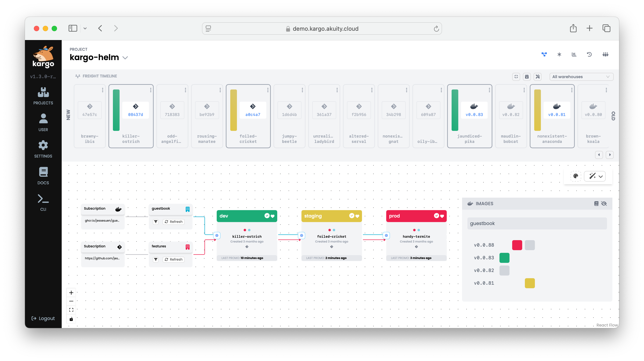Click the dev stage health heart icon

(x=273, y=216)
